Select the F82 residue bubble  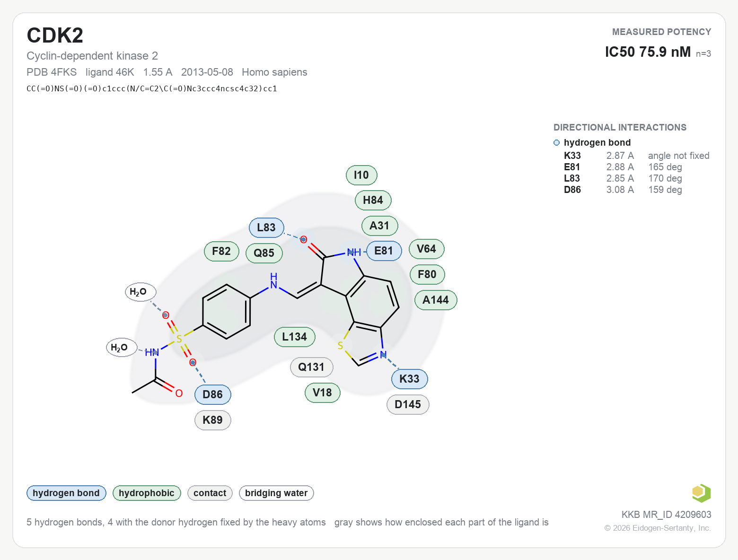pos(221,251)
